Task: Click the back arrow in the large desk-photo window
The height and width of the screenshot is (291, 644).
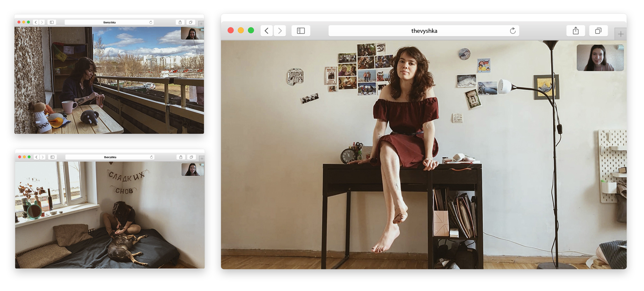Action: click(266, 31)
